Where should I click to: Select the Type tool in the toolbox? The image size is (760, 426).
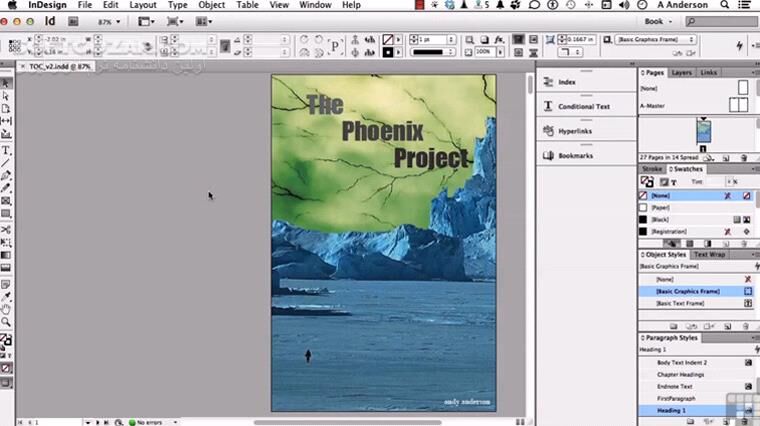[x=6, y=149]
